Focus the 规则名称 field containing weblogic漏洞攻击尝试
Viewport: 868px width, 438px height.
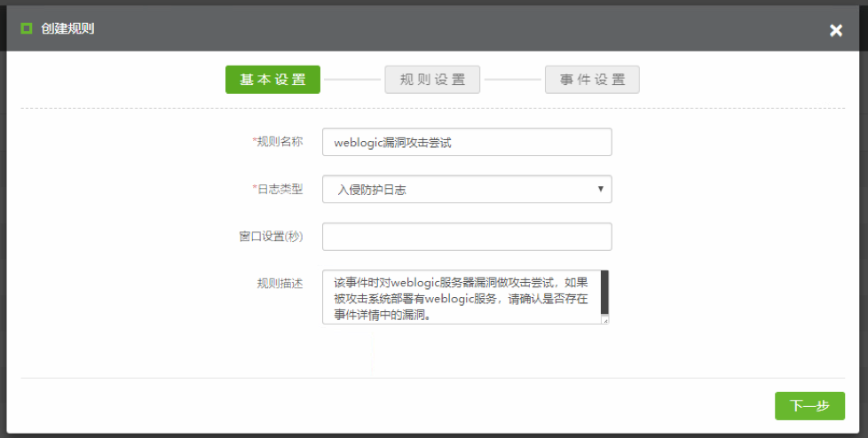[467, 142]
